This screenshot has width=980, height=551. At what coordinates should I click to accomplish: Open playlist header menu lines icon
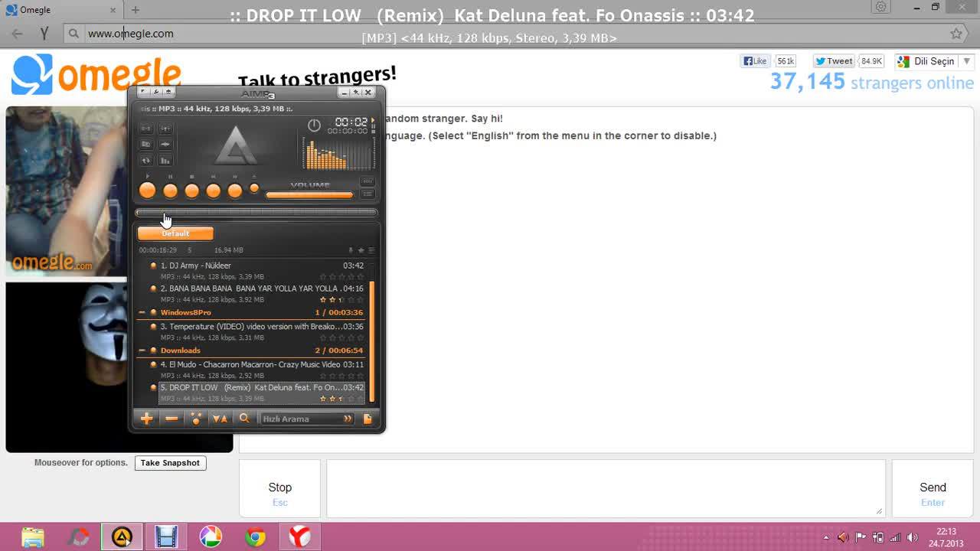point(371,250)
